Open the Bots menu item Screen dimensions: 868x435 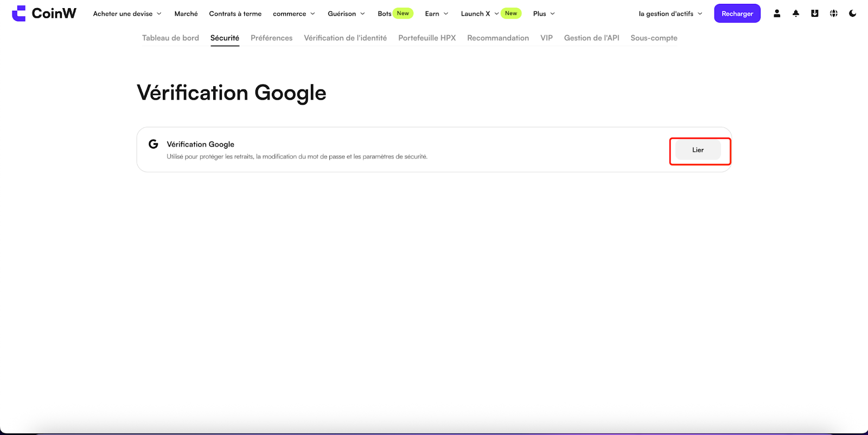385,14
